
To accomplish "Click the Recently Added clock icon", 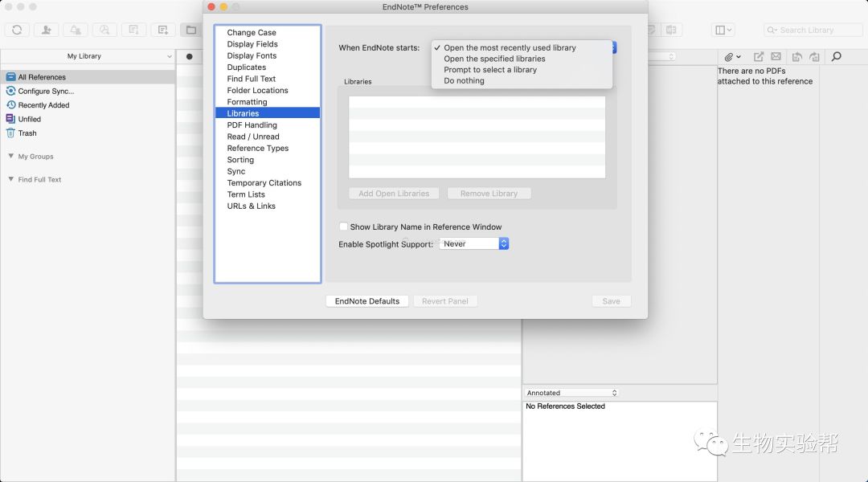I will [x=10, y=104].
